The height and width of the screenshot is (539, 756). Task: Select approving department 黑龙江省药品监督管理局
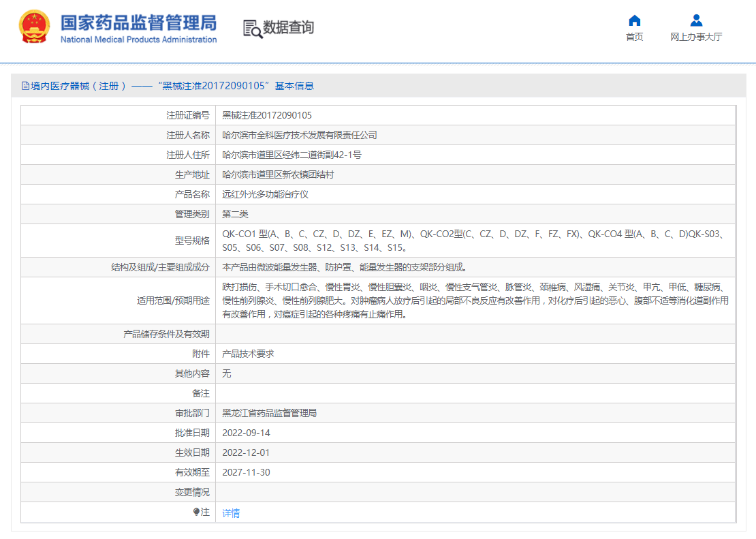[269, 413]
